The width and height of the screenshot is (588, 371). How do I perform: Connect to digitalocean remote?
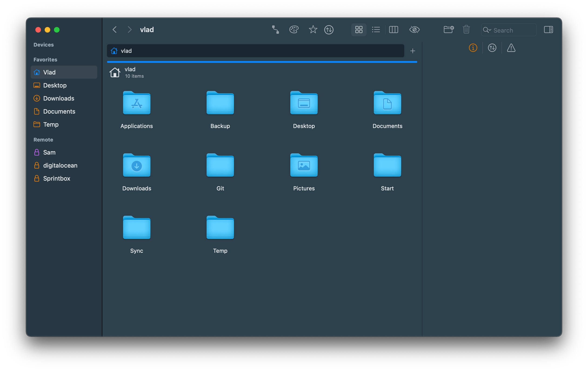64,165
